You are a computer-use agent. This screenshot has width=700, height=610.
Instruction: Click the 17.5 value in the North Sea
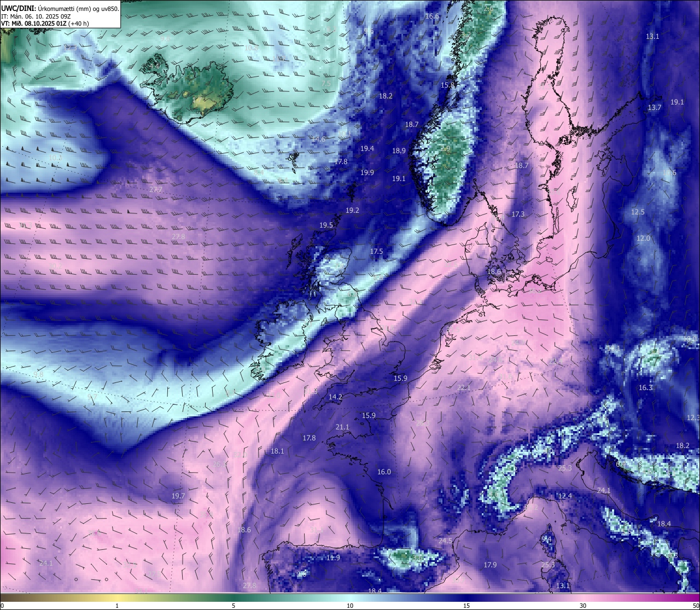(376, 252)
